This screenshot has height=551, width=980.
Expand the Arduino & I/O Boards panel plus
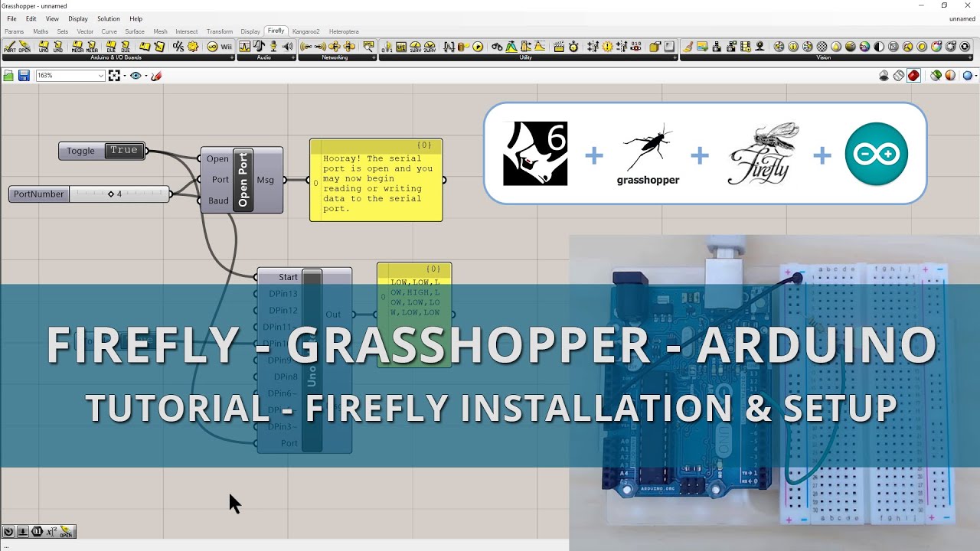pyautogui.click(x=231, y=57)
